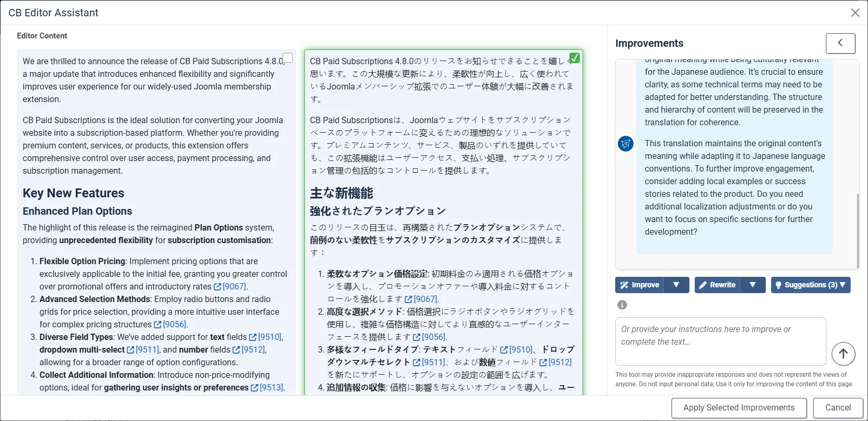Screen dimensions: 868x421
Task: Click the assistant avatar icon in the chat
Action: pyautogui.click(x=626, y=143)
